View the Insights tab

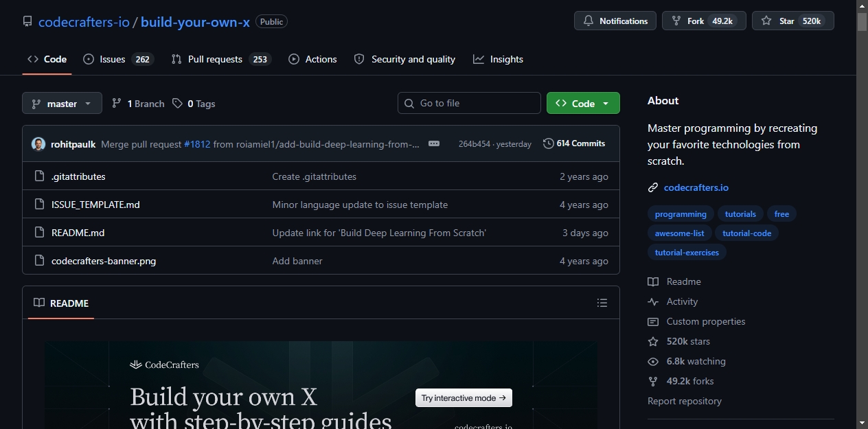498,59
